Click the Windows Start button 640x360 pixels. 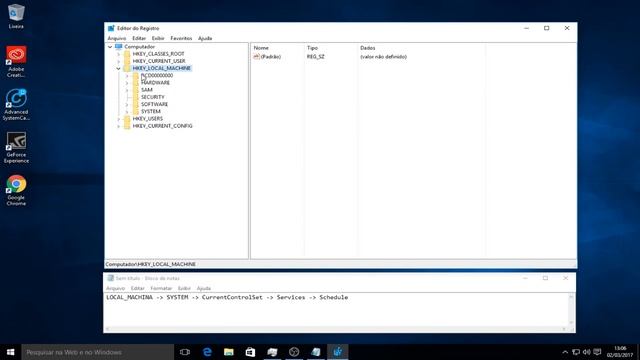11,352
